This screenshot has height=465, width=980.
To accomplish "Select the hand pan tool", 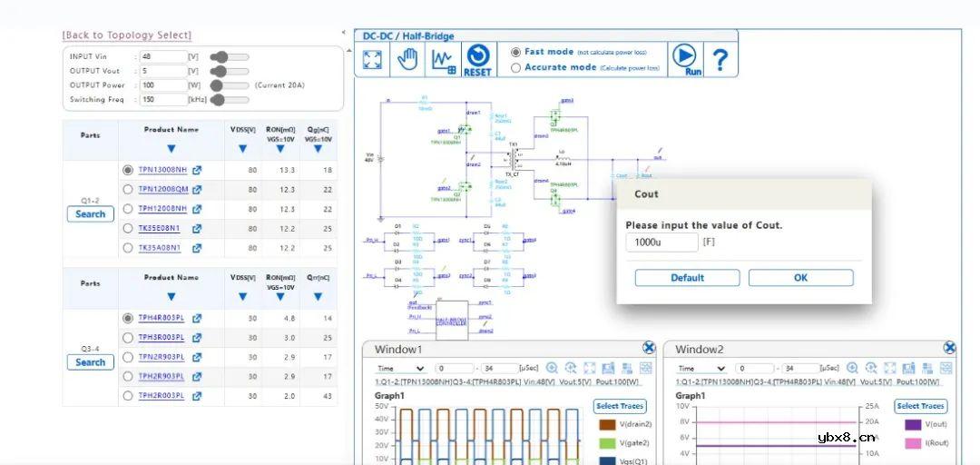I will [x=408, y=60].
